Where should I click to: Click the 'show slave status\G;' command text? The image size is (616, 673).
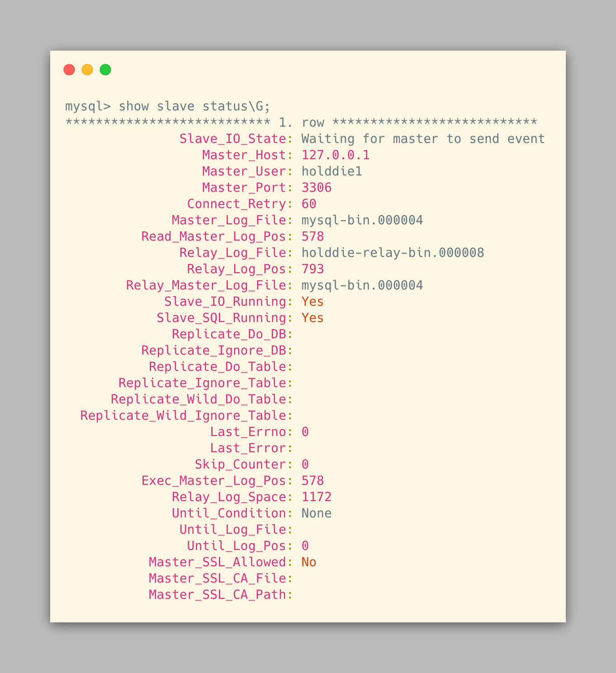point(194,106)
